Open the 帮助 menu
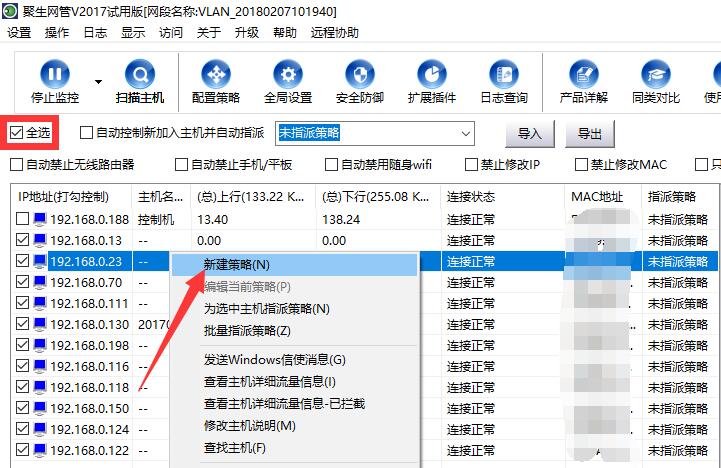The height and width of the screenshot is (468, 721). [285, 33]
